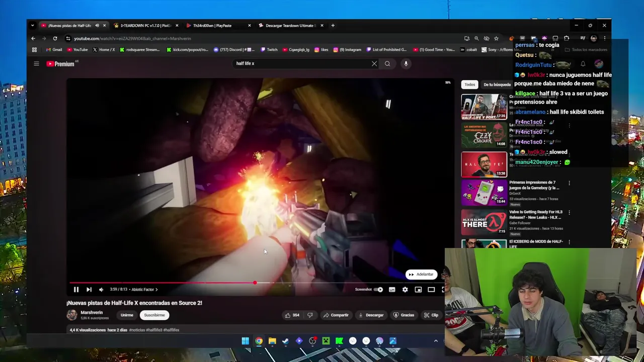Open the Marshverin channel avatar
This screenshot has width=644, height=362.
(72, 315)
